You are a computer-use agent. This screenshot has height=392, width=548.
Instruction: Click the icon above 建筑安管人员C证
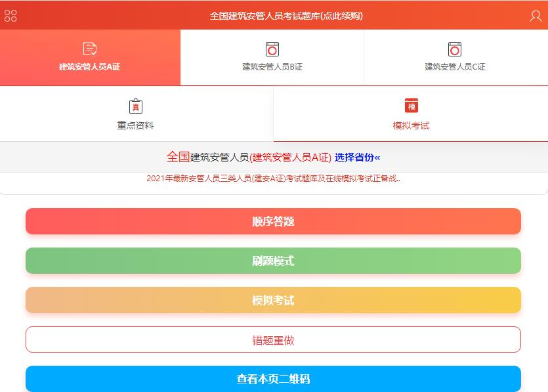(455, 49)
